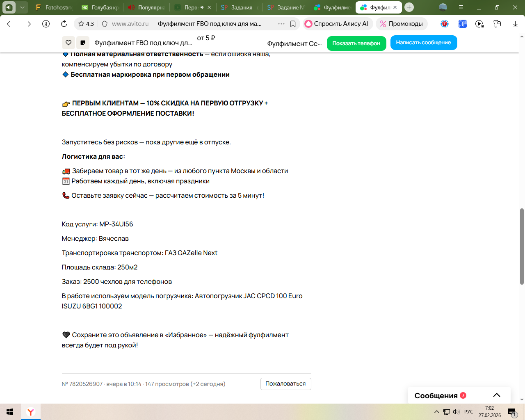Open the browser extensions icon
525x420 pixels.
point(498,24)
